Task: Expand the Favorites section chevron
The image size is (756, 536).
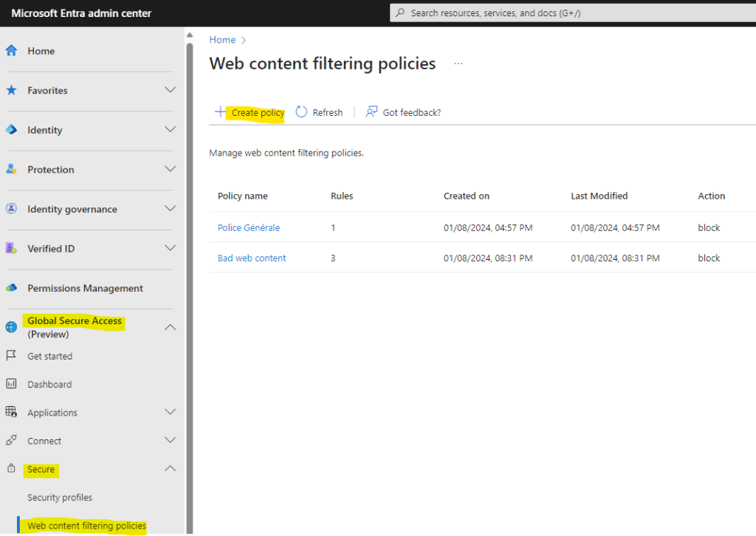Action: 171,89
